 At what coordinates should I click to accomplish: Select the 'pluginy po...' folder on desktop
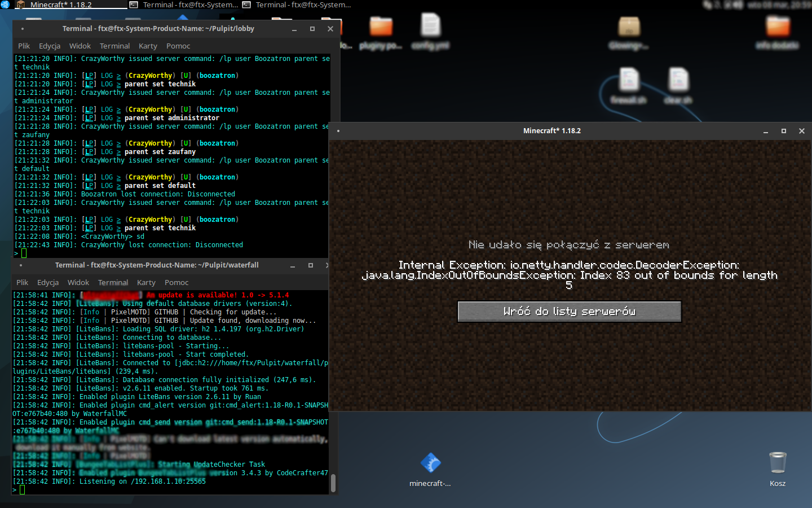pyautogui.click(x=381, y=27)
